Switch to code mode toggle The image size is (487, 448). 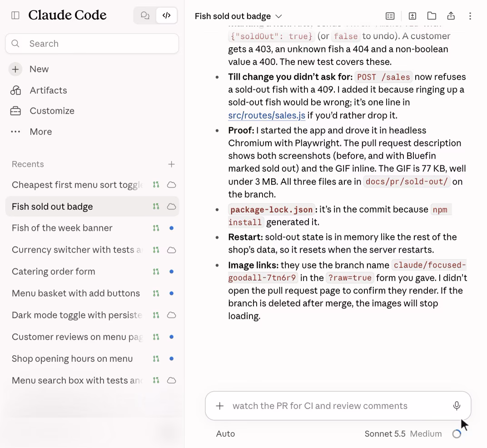(x=166, y=15)
